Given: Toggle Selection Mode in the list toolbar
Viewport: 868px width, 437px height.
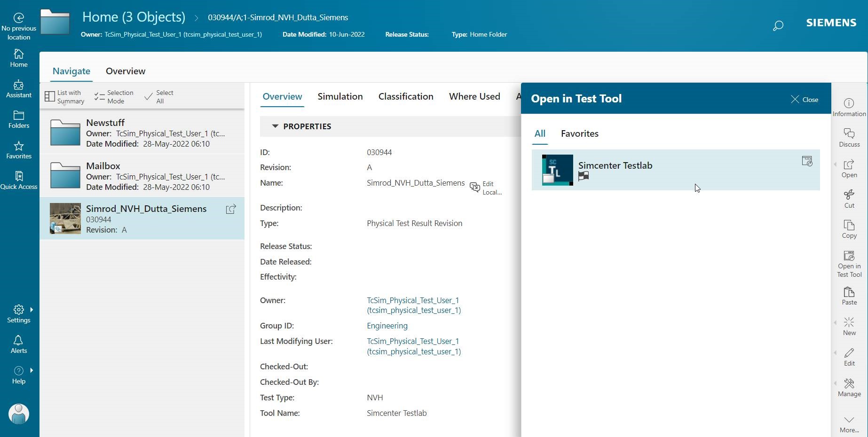Looking at the screenshot, I should (113, 96).
